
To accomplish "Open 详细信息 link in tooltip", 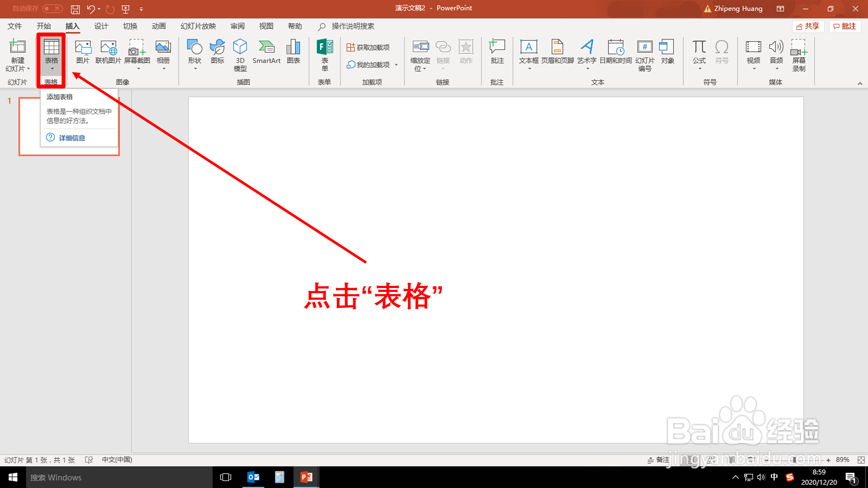I will (x=72, y=138).
